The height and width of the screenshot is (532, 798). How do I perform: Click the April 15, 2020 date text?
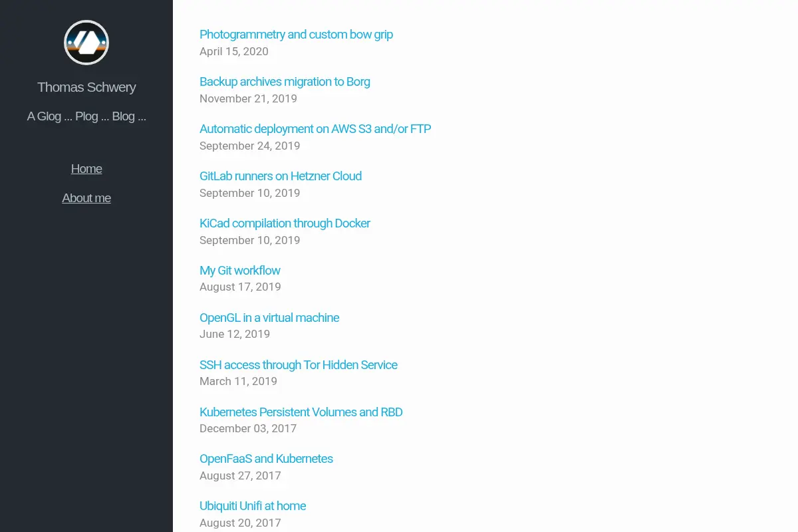point(234,52)
